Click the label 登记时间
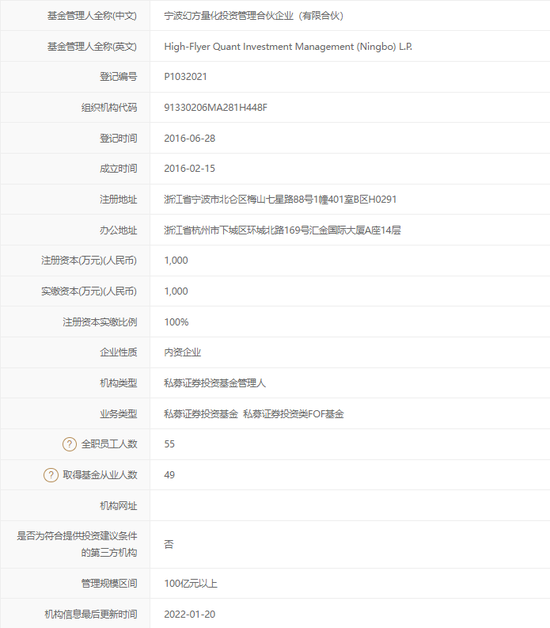This screenshot has height=628, width=550. pyautogui.click(x=119, y=138)
